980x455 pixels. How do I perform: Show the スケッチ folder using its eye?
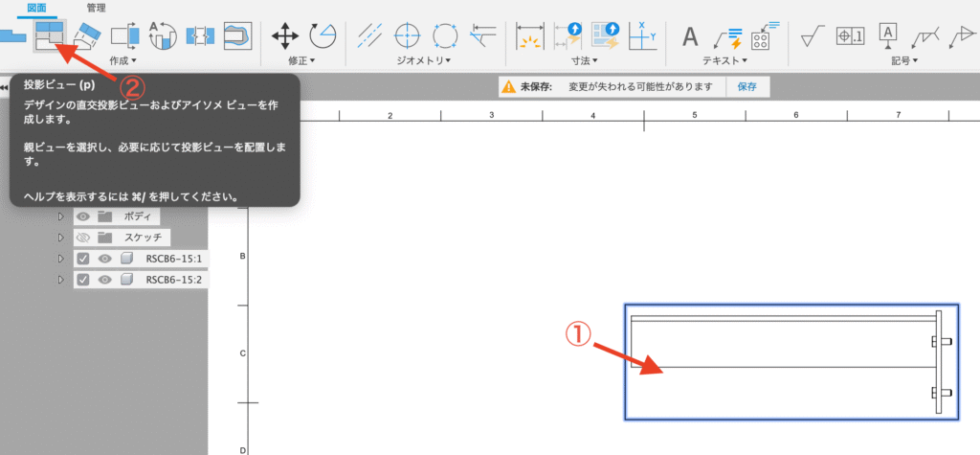(x=83, y=238)
